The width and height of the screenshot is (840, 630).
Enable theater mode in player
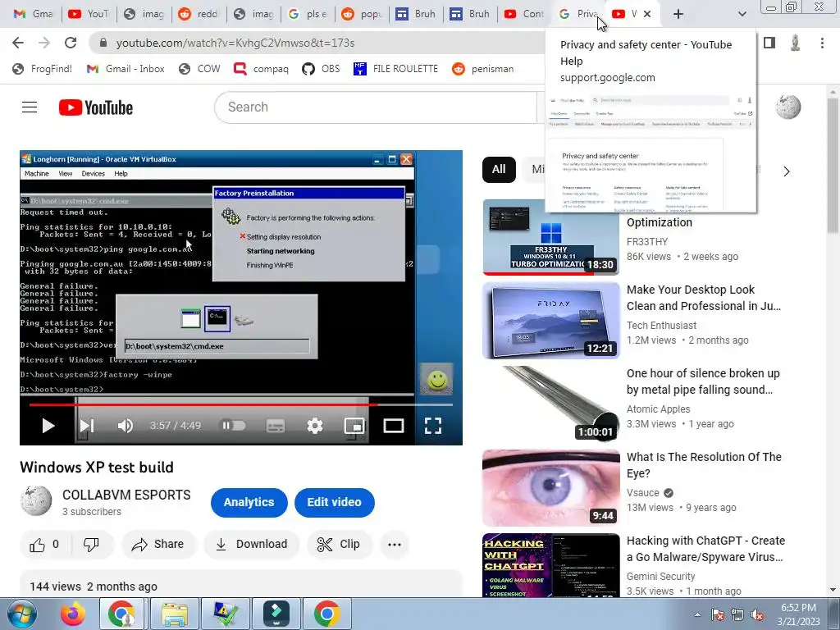tap(394, 426)
